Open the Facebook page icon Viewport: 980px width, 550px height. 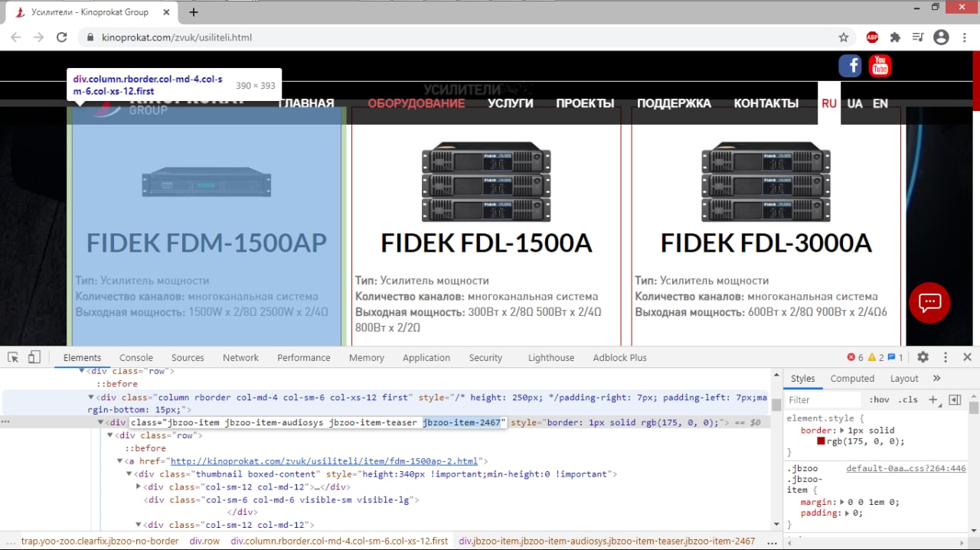click(850, 66)
